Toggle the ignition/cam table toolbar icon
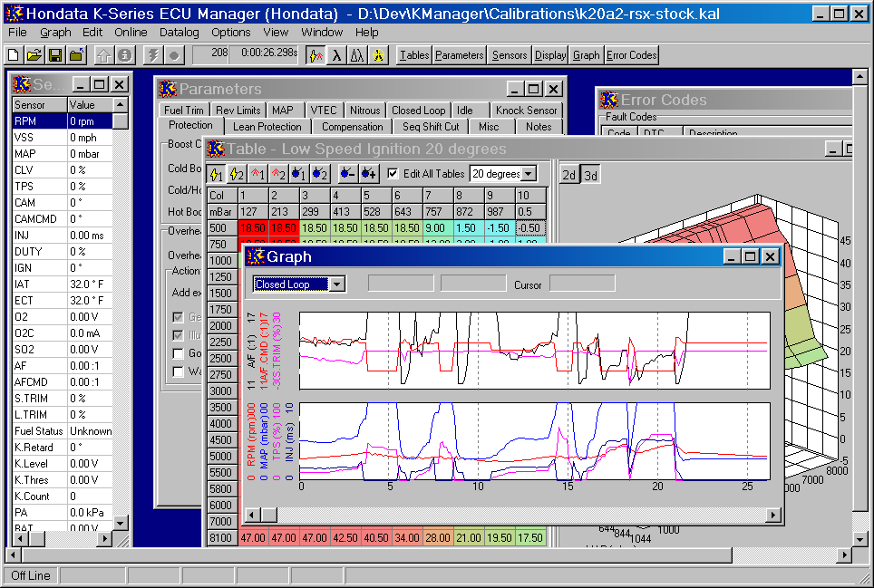 pyautogui.click(x=316, y=55)
